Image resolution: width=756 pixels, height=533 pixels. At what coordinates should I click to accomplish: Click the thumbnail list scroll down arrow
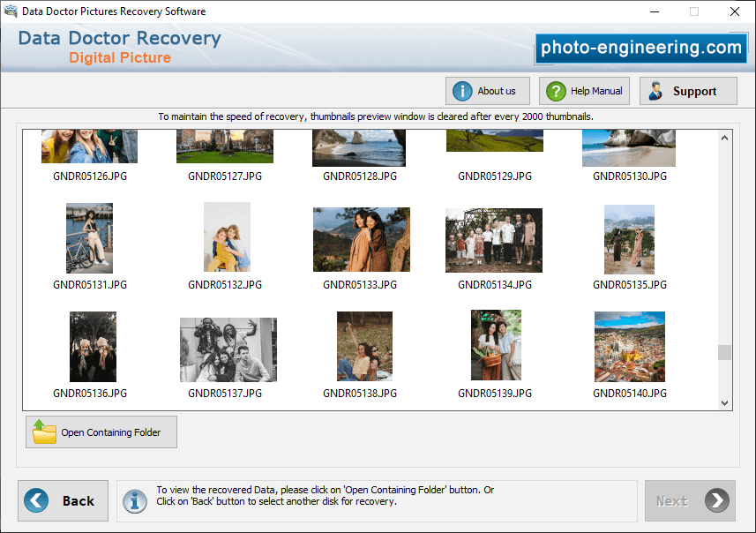(724, 402)
